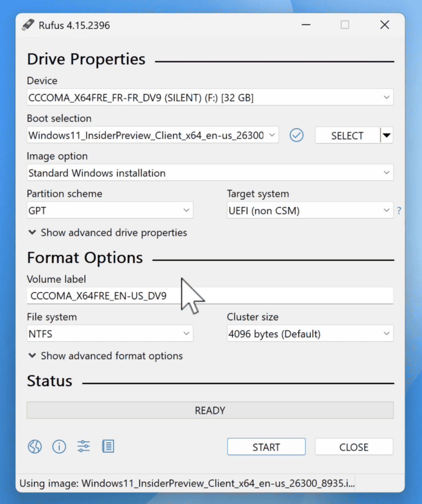
Task: Open the File system NTFS dropdown
Action: [110, 334]
